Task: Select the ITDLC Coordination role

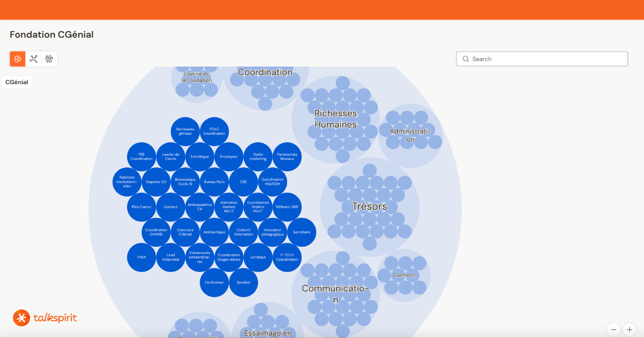Action: coord(214,132)
